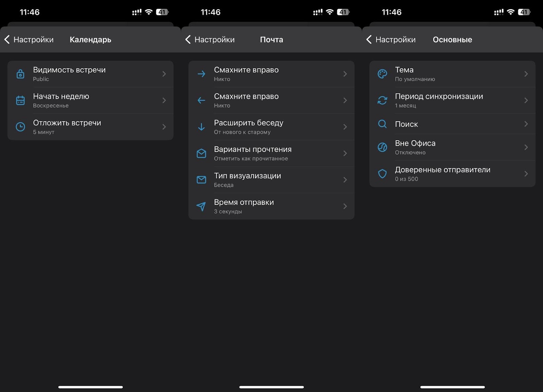Tap the От нового к старому value

coord(242,132)
